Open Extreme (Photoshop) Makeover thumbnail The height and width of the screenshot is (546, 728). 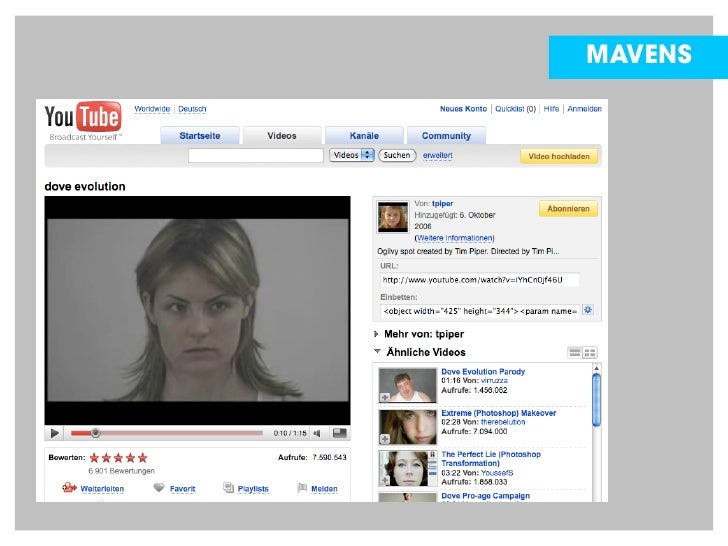point(407,427)
